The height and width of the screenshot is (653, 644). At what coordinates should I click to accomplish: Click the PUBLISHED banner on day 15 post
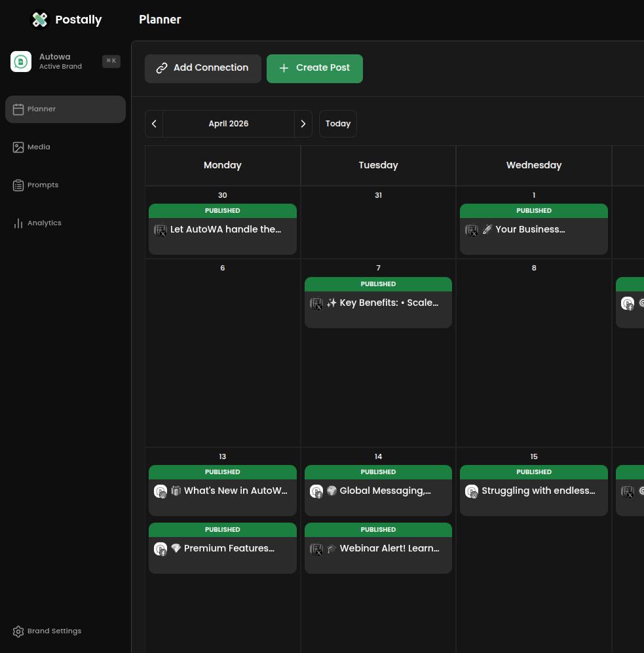[x=534, y=472]
